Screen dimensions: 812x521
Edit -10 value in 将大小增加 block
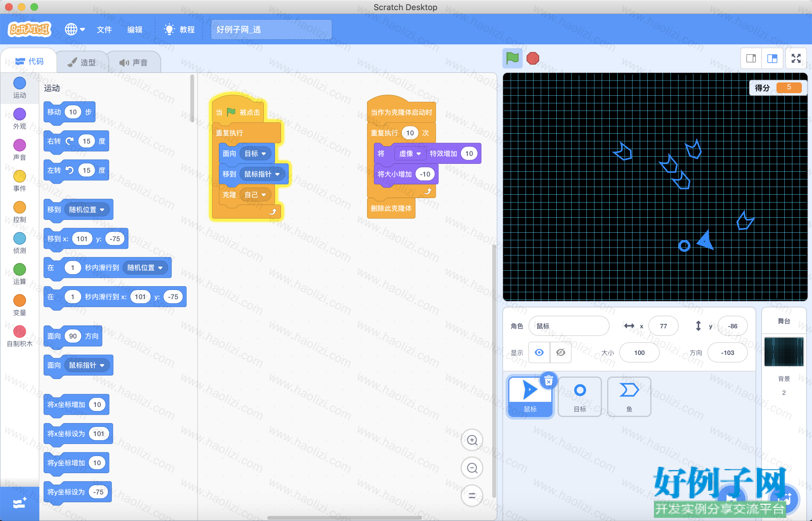click(425, 174)
